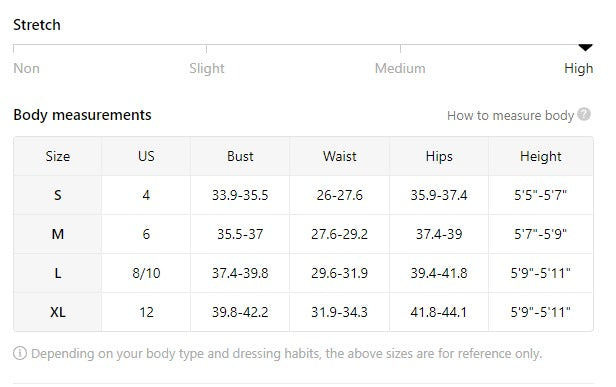Select the Slight stretch label
616x387 pixels.
point(207,68)
